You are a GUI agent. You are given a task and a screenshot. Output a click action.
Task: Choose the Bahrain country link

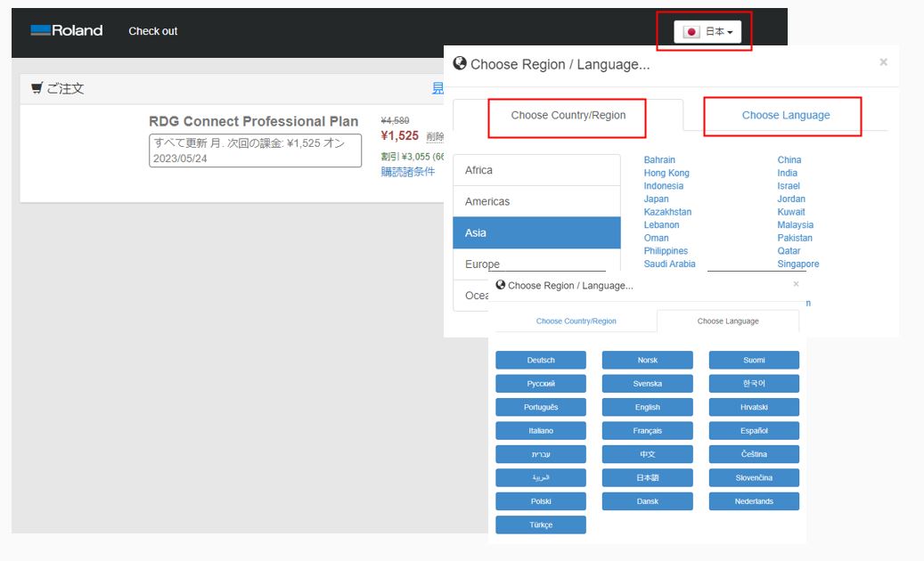[x=659, y=160]
